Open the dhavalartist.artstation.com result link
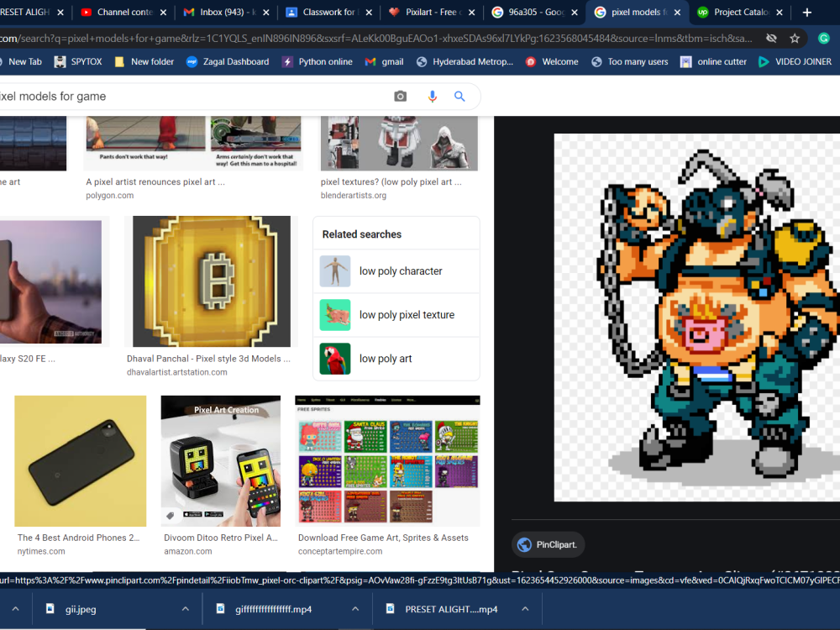This screenshot has width=840, height=630. tap(176, 372)
